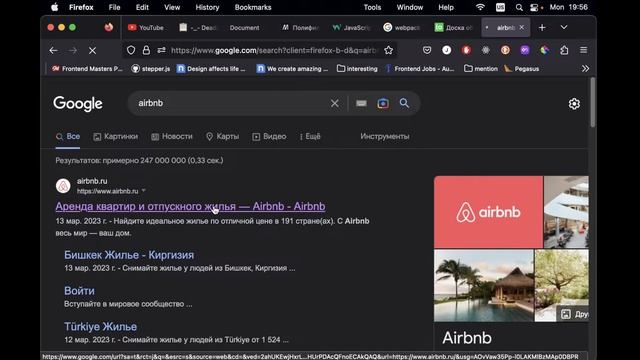Open the Firefox hamburger application menu
Viewport: 640px width, 360px height.
point(584,50)
